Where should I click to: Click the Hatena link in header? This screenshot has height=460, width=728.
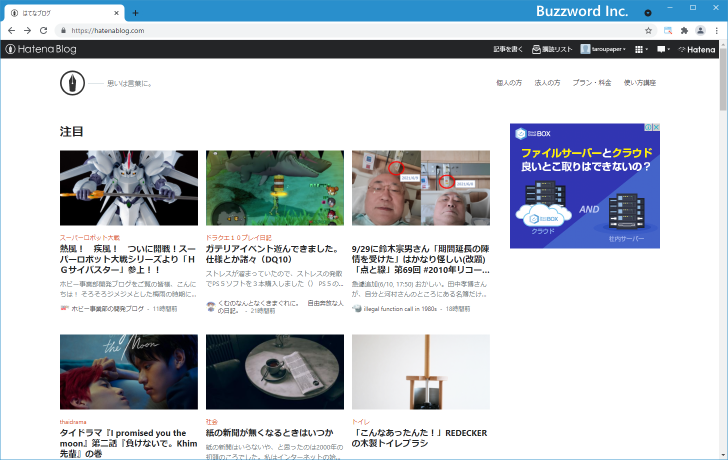(697, 49)
